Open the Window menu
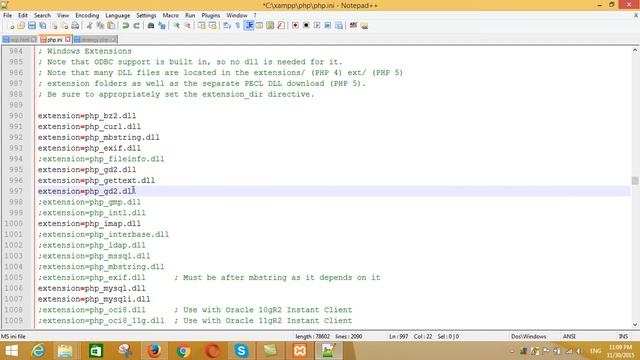640x360 pixels. [237, 15]
